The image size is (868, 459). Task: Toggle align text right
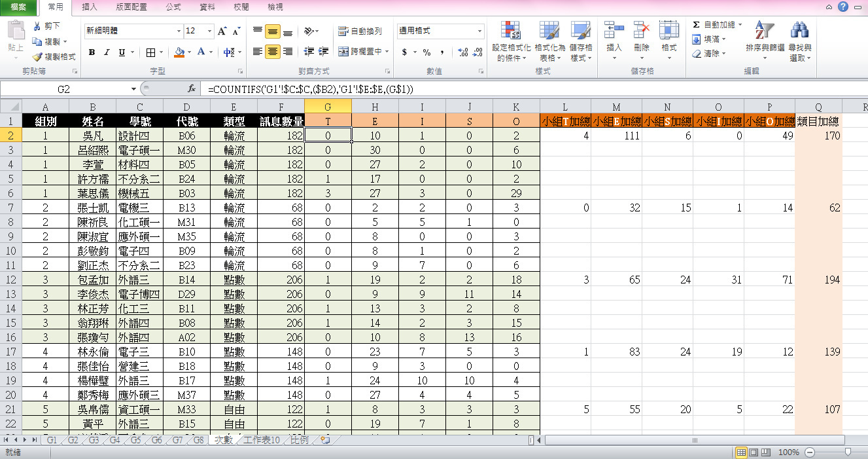point(288,52)
